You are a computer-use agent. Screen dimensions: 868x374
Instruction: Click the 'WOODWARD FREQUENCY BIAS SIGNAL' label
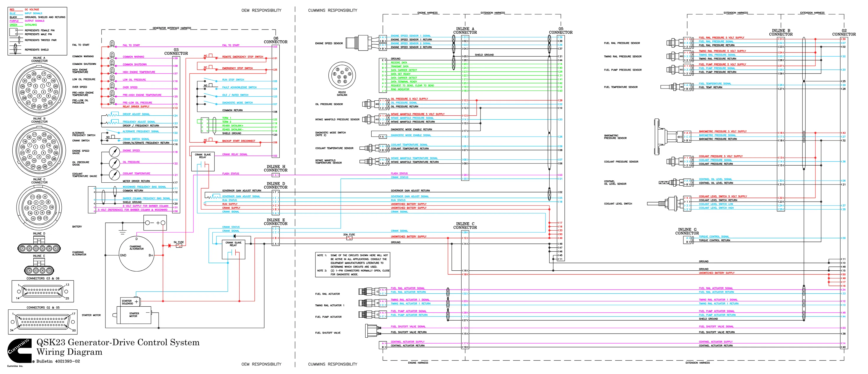(144, 187)
